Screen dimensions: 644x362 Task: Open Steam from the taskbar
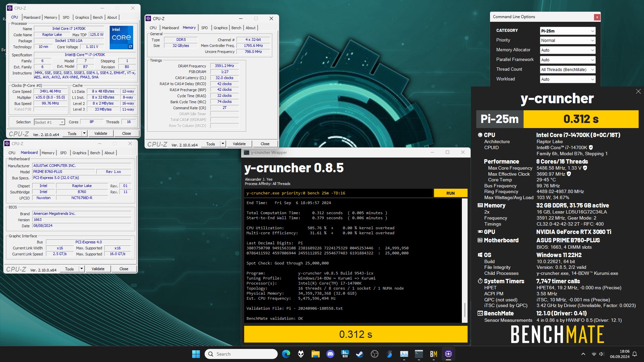[360, 354]
